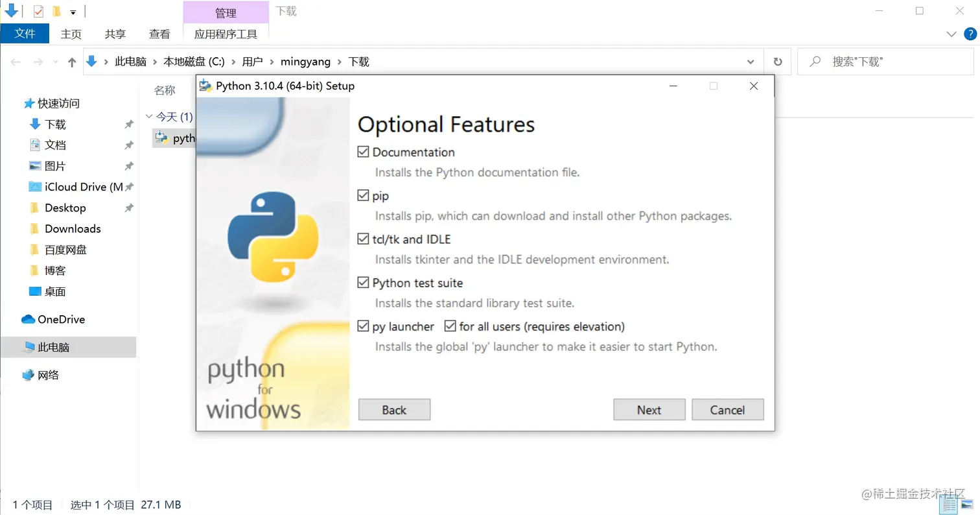The width and height of the screenshot is (980, 515).
Task: Expand the ribbon with the chevron
Action: click(951, 34)
